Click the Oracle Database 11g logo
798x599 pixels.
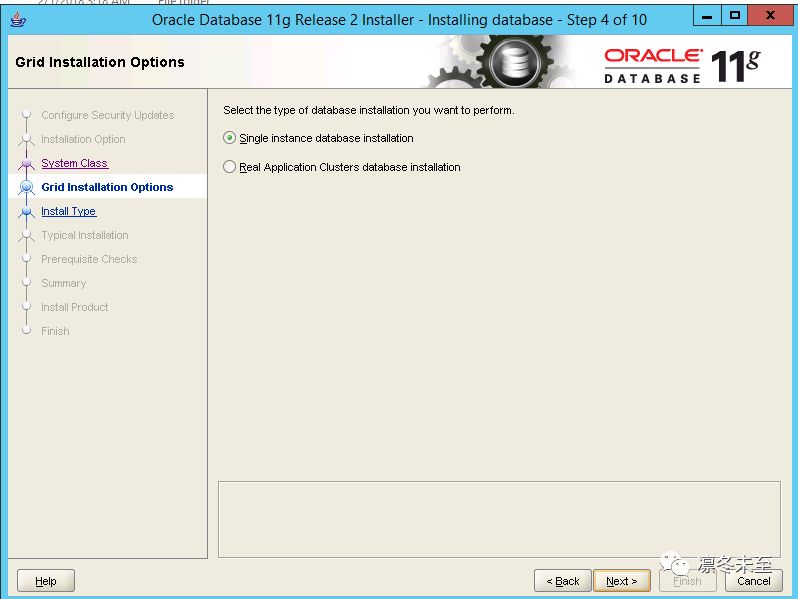[x=682, y=65]
